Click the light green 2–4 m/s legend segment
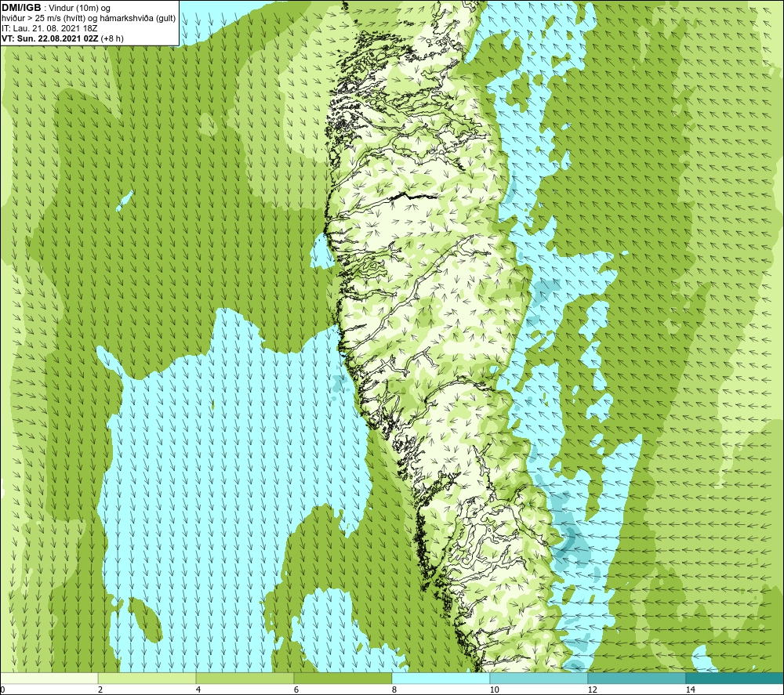The width and height of the screenshot is (784, 695). (x=147, y=678)
